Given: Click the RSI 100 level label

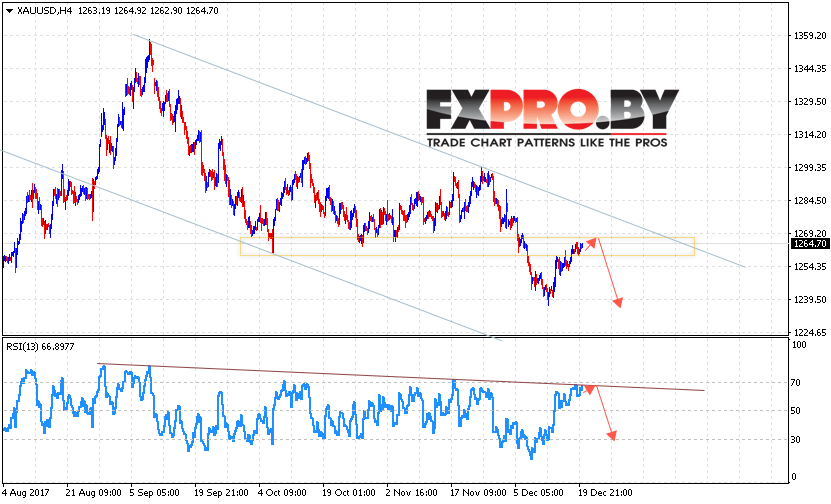Looking at the screenshot, I should pyautogui.click(x=799, y=345).
